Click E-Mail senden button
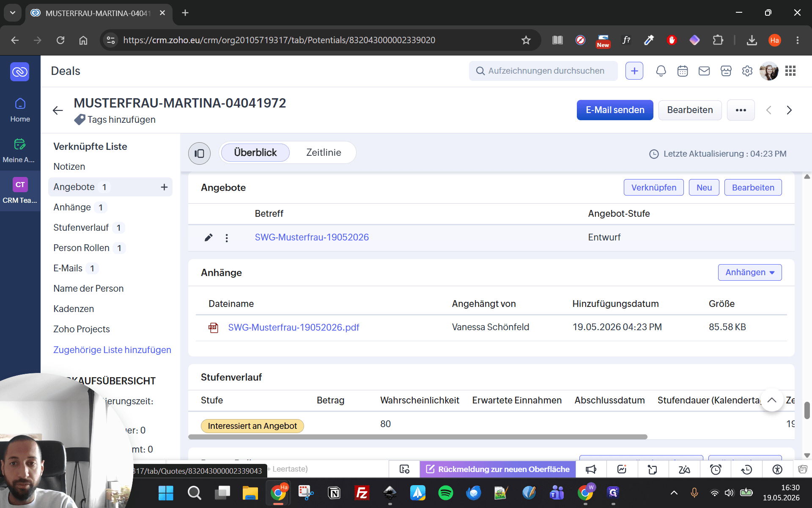This screenshot has width=812, height=508. click(615, 110)
